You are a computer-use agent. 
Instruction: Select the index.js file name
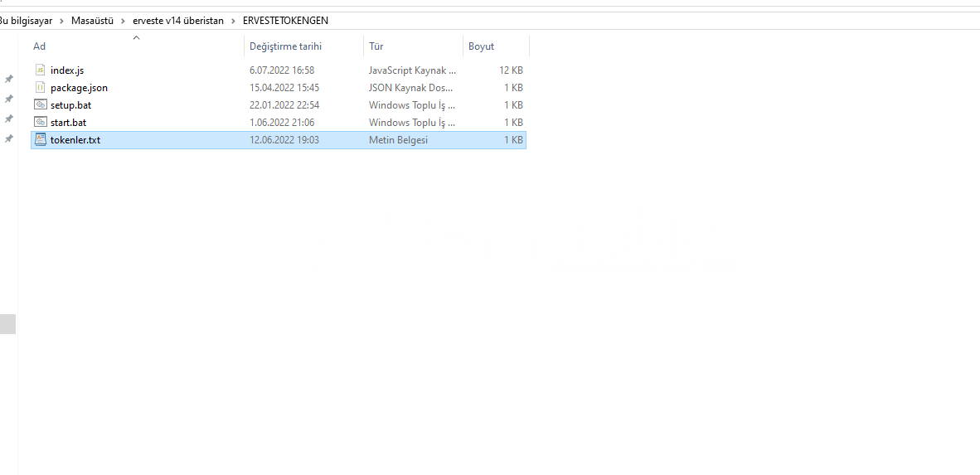67,70
